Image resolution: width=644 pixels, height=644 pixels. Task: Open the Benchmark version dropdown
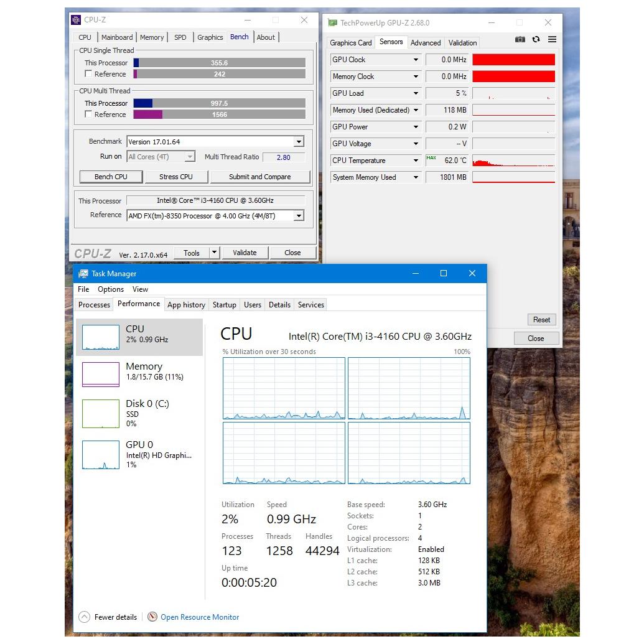coord(299,142)
